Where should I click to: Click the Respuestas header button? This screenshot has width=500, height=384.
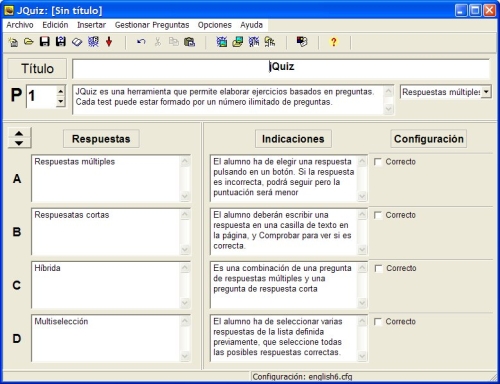tap(101, 139)
